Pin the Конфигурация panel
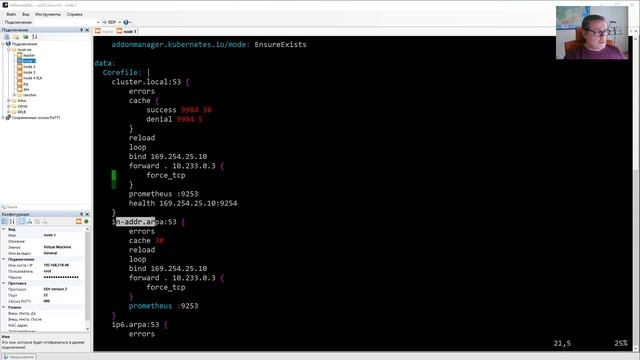Image resolution: width=640 pixels, height=360 pixels. [82, 214]
